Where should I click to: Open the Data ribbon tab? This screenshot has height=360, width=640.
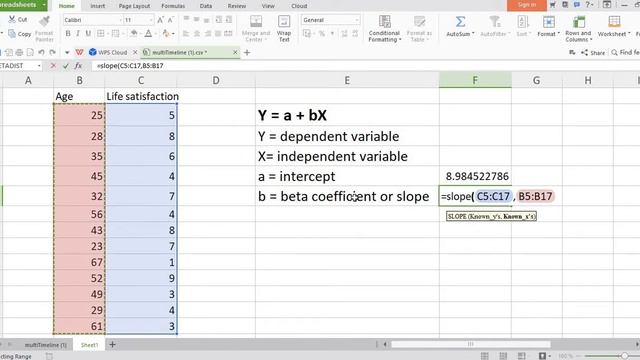click(206, 6)
